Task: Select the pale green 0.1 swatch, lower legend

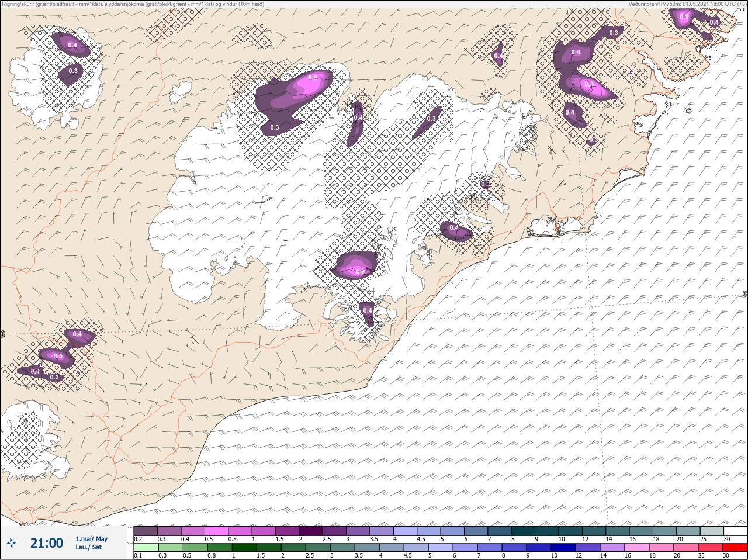Action: coord(146,548)
